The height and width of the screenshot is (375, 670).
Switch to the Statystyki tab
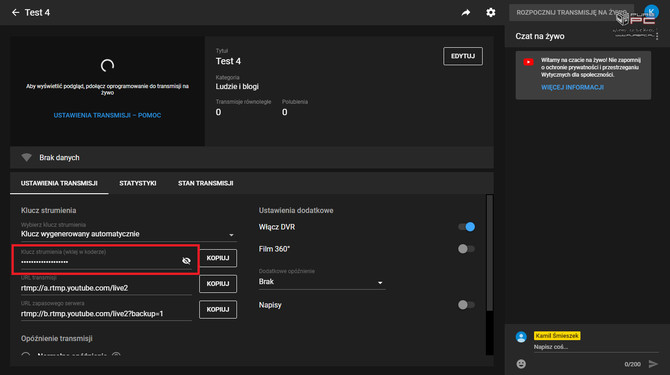(138, 183)
